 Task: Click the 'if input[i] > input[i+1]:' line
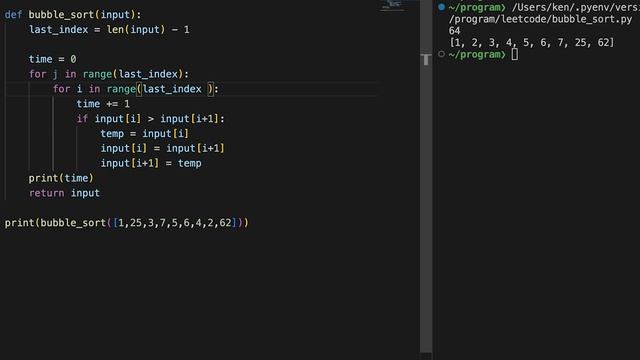tap(150, 119)
